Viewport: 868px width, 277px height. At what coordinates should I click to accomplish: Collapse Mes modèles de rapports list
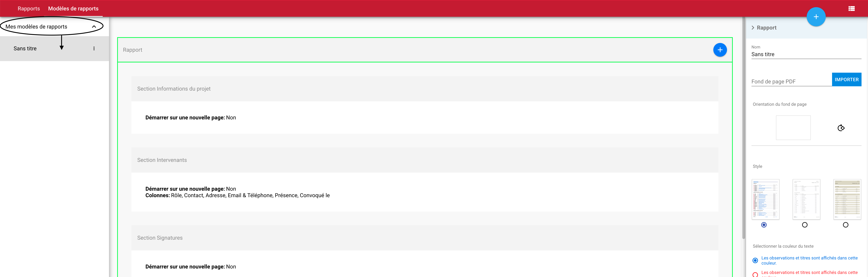(94, 27)
